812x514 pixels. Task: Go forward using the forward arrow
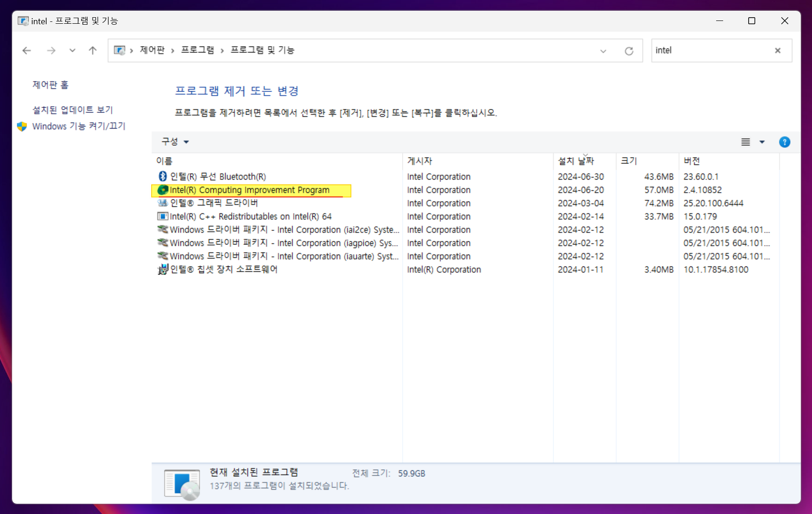click(x=51, y=51)
